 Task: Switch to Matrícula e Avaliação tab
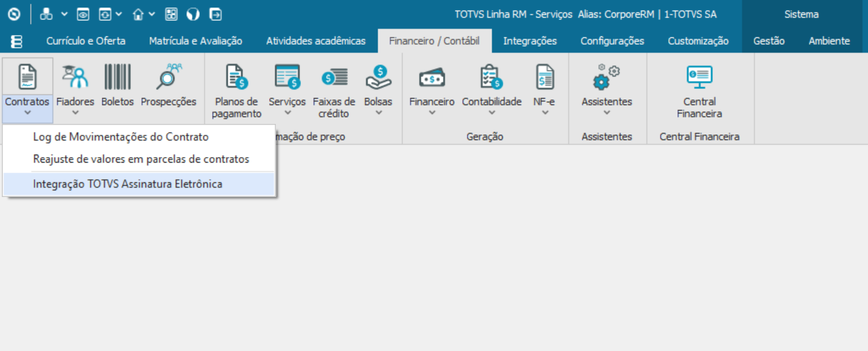click(196, 41)
